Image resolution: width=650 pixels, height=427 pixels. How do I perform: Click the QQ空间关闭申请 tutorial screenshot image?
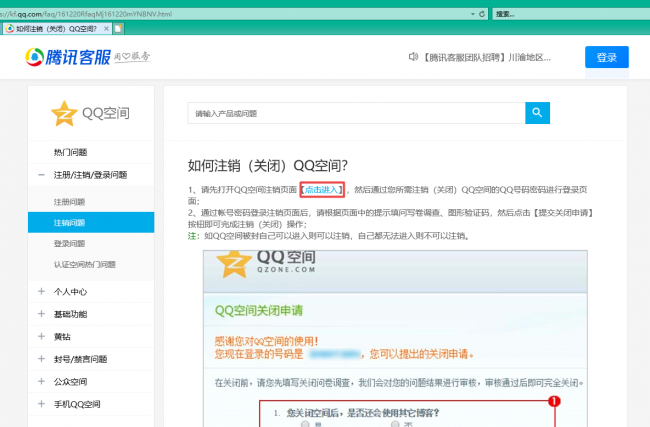[x=395, y=338]
